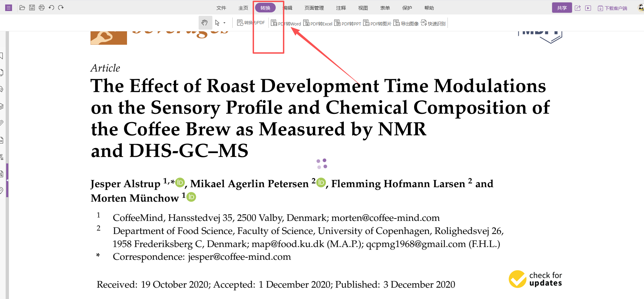Click the author name Flemming Hofmann Larsen

pyautogui.click(x=398, y=184)
